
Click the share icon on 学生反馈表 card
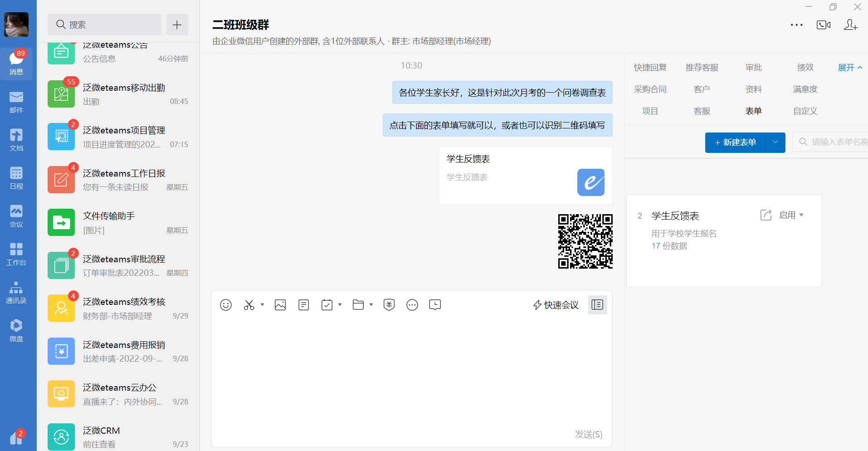pos(766,215)
